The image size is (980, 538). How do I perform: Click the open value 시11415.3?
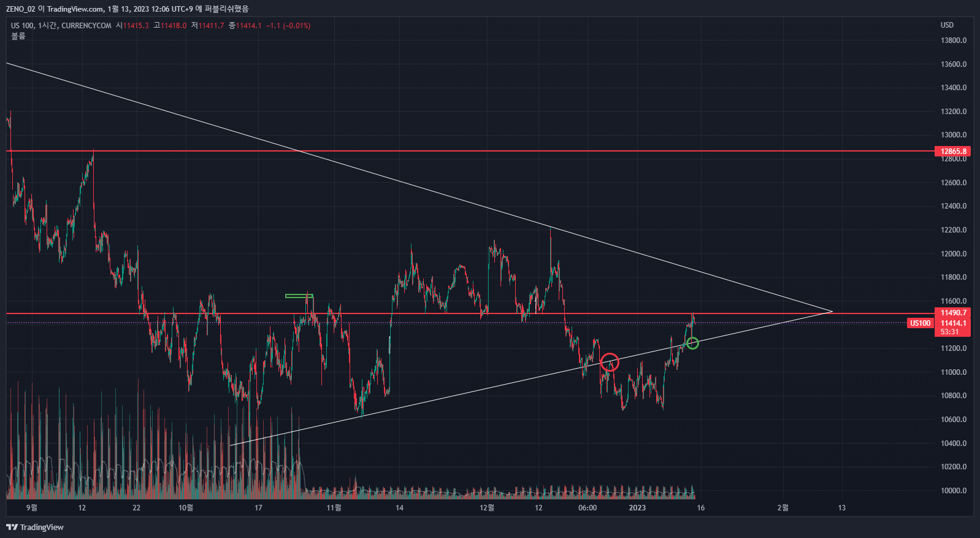pos(132,26)
